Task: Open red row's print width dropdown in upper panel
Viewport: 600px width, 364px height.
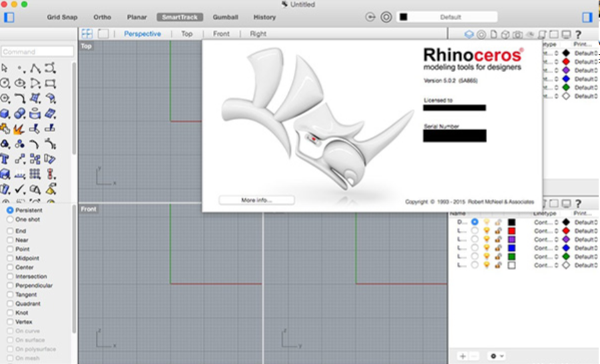Action: click(x=586, y=61)
